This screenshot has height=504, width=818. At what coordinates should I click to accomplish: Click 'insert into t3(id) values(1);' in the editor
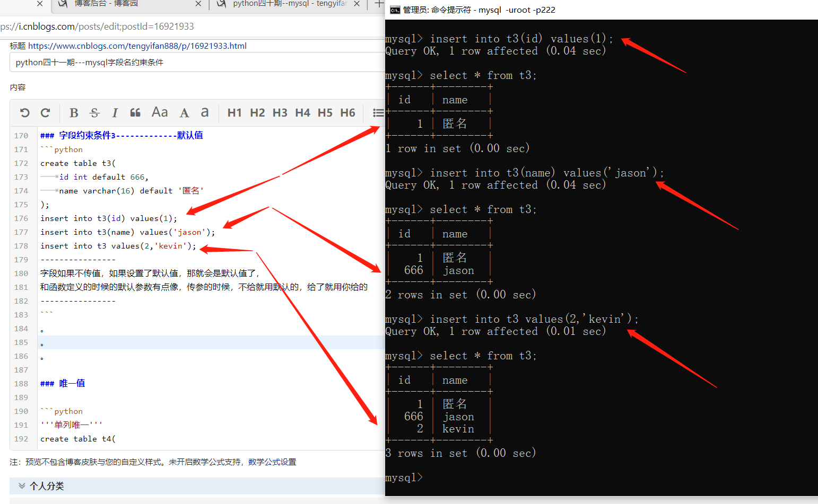(x=109, y=218)
